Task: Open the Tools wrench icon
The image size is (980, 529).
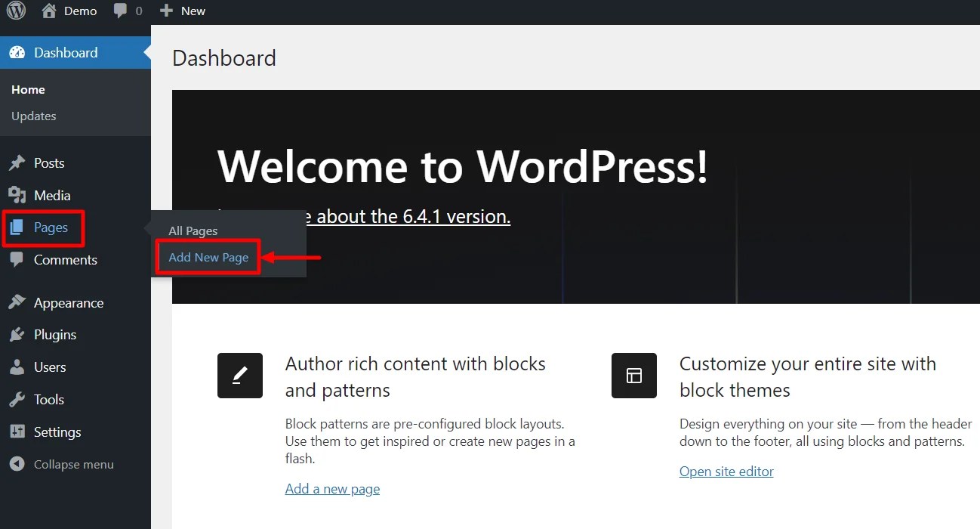Action: tap(17, 399)
